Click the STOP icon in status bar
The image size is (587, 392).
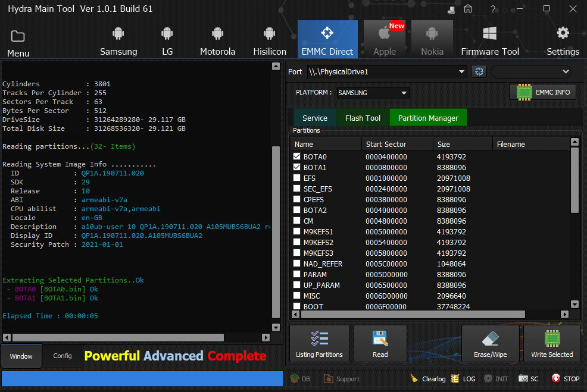tap(556, 378)
